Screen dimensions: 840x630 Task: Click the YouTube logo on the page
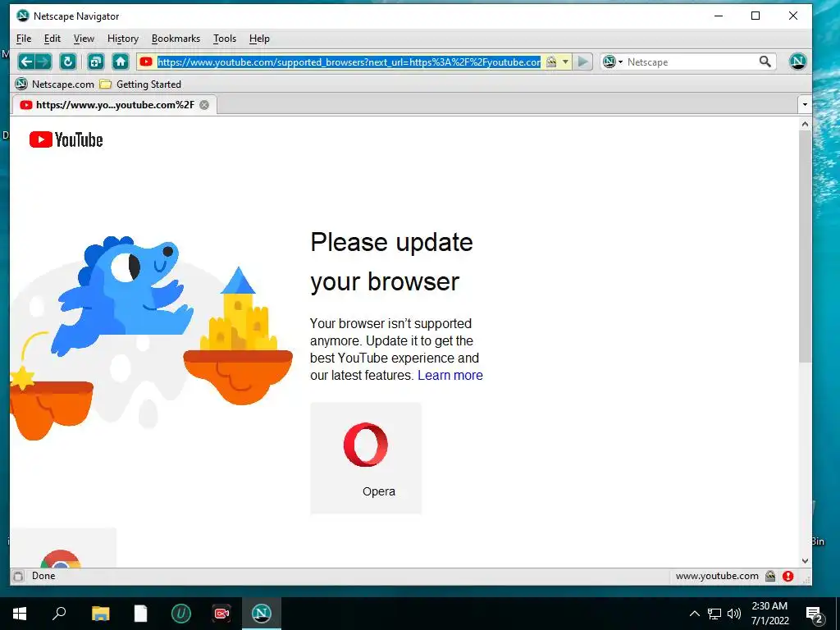66,139
